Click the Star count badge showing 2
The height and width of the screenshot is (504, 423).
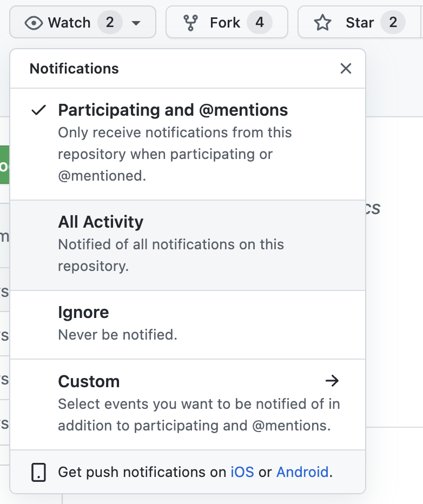click(393, 23)
